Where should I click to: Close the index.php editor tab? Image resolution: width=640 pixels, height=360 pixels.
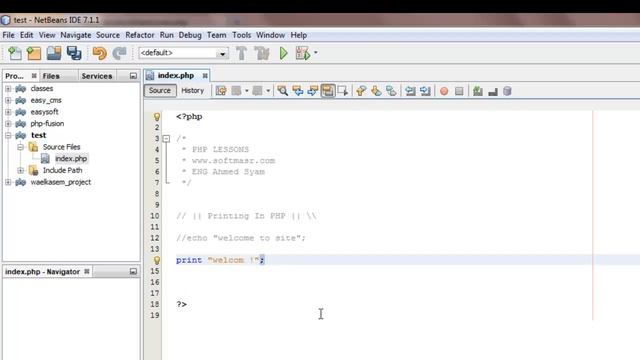(x=205, y=76)
